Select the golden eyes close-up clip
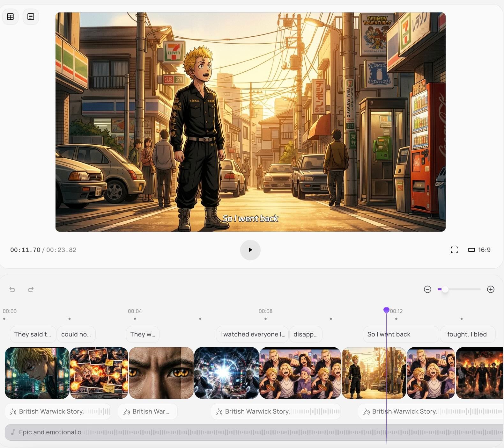 point(161,373)
